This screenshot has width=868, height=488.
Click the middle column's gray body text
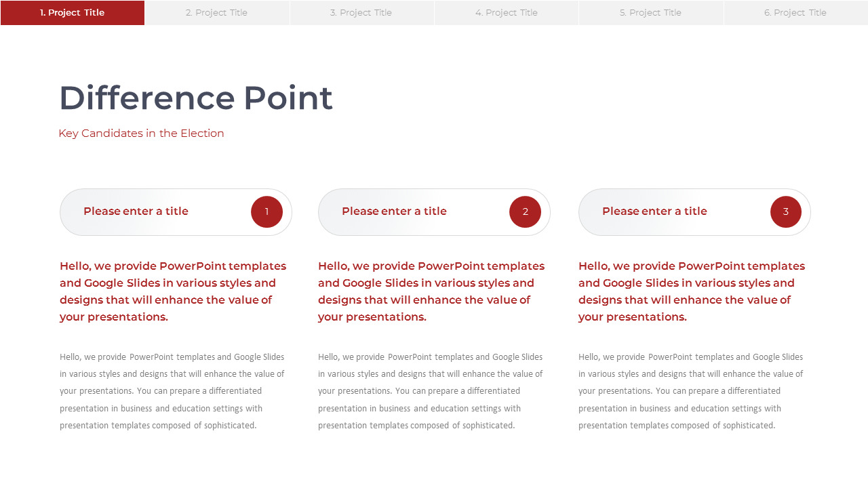[x=431, y=391]
